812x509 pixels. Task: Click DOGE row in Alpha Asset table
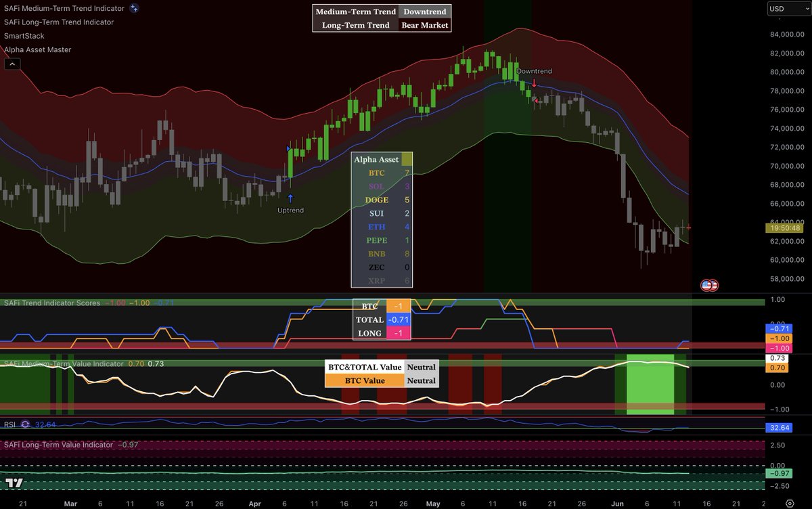(x=382, y=200)
